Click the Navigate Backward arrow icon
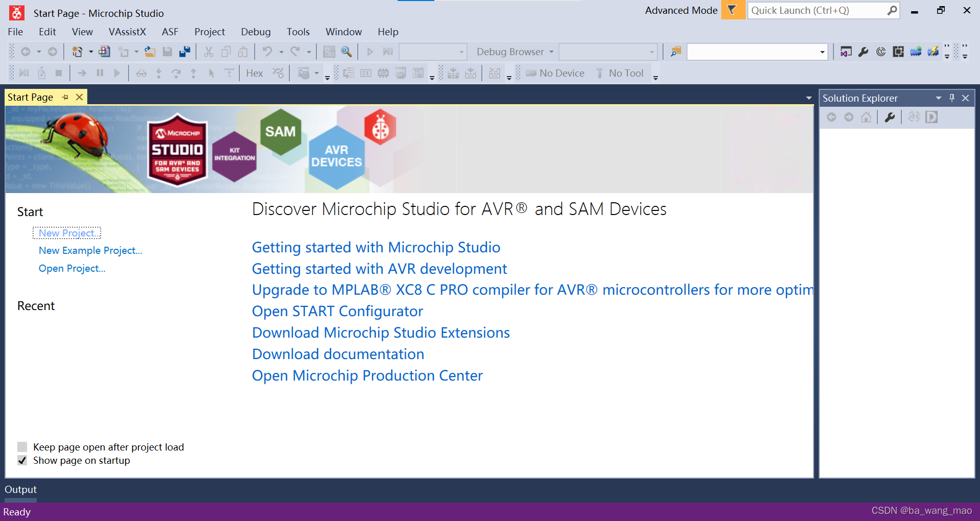The width and height of the screenshot is (980, 521). pyautogui.click(x=26, y=52)
